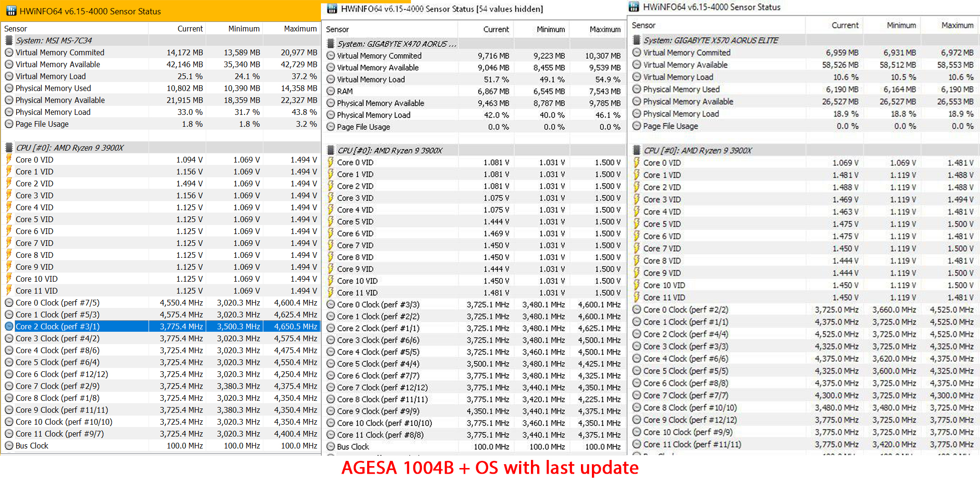
Task: Click the lightning icon for Core 5 VID in the X470 window
Action: click(330, 221)
